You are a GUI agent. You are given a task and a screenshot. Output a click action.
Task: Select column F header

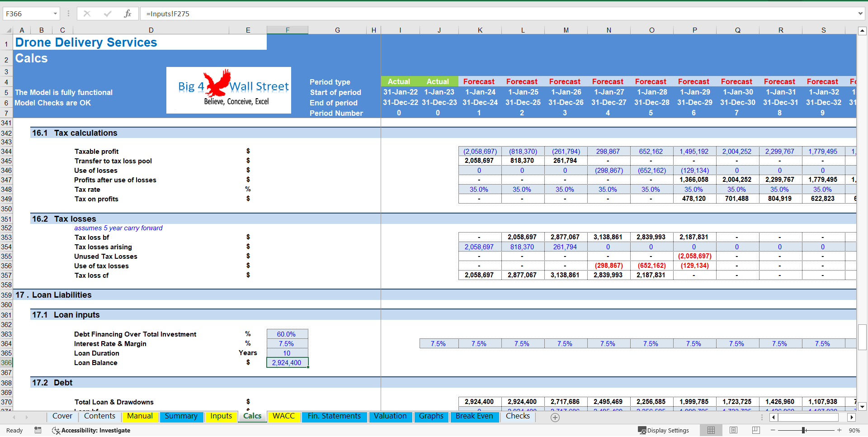point(288,30)
